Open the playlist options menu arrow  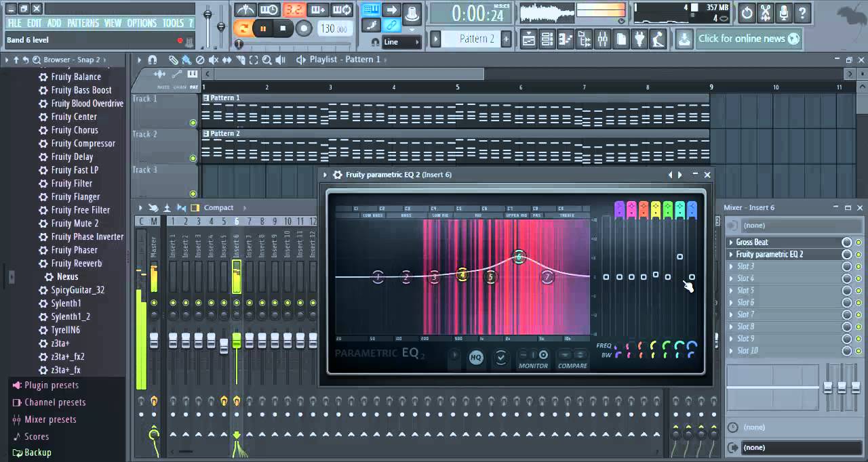(139, 60)
